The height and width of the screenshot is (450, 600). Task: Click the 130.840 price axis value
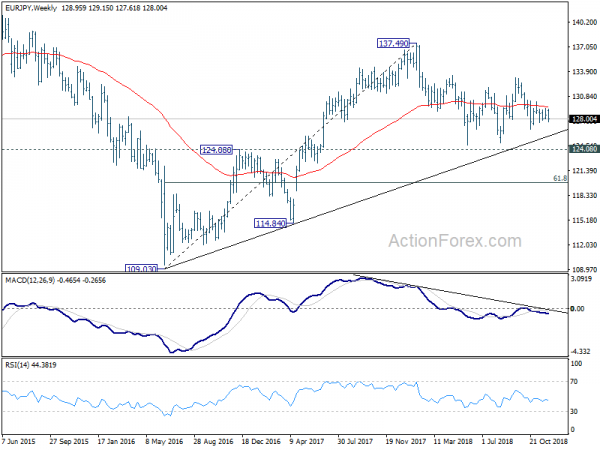tap(584, 97)
